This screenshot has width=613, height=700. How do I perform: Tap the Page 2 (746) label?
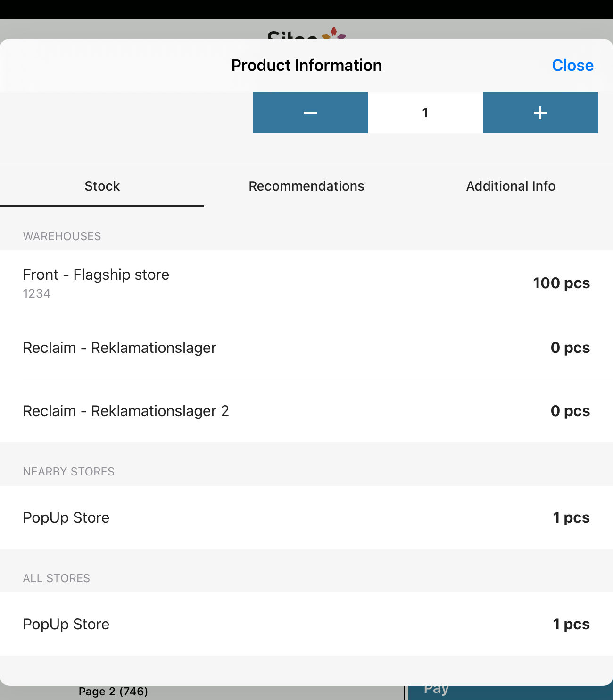tap(113, 692)
